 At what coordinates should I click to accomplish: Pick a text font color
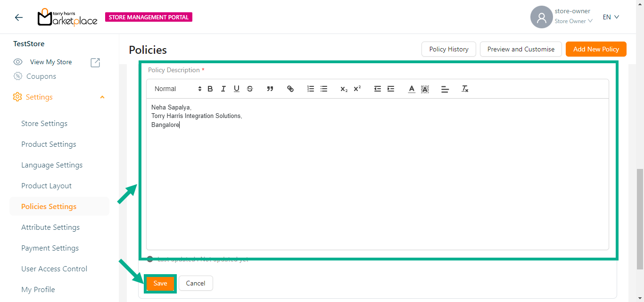point(412,89)
